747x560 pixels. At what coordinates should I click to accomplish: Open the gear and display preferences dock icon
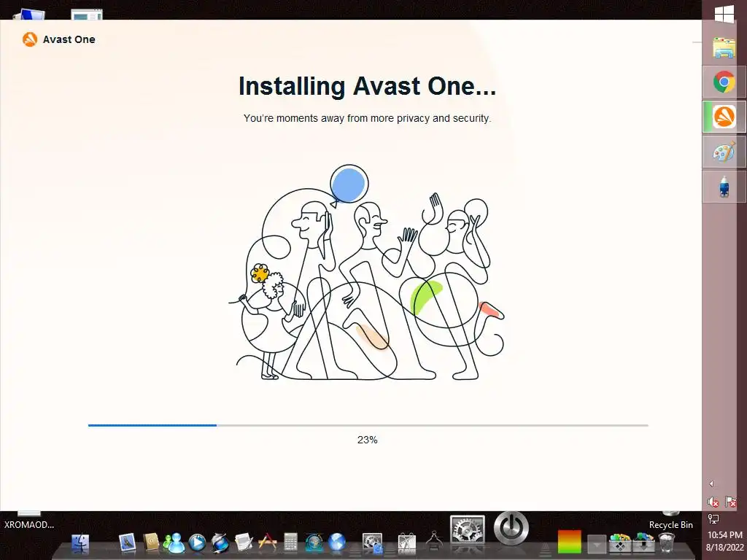pyautogui.click(x=372, y=543)
